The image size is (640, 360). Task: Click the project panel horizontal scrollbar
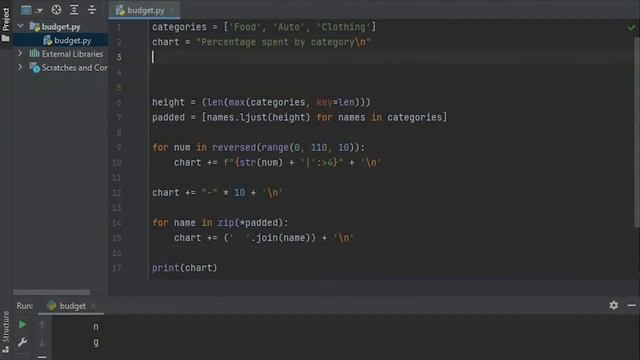[x=51, y=292]
